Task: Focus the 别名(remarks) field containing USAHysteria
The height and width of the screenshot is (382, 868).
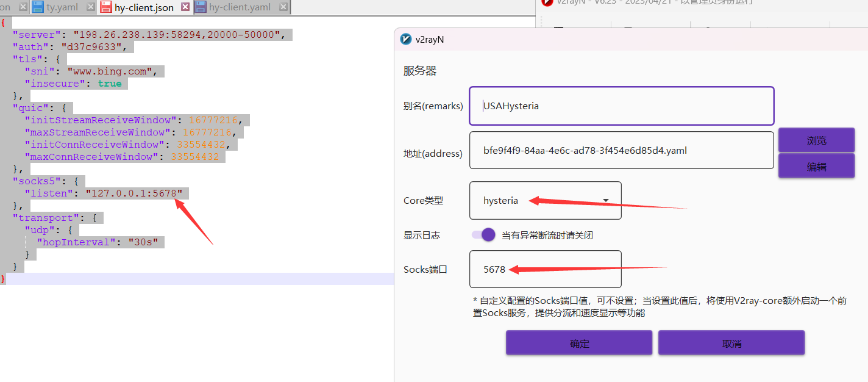Action: click(622, 106)
